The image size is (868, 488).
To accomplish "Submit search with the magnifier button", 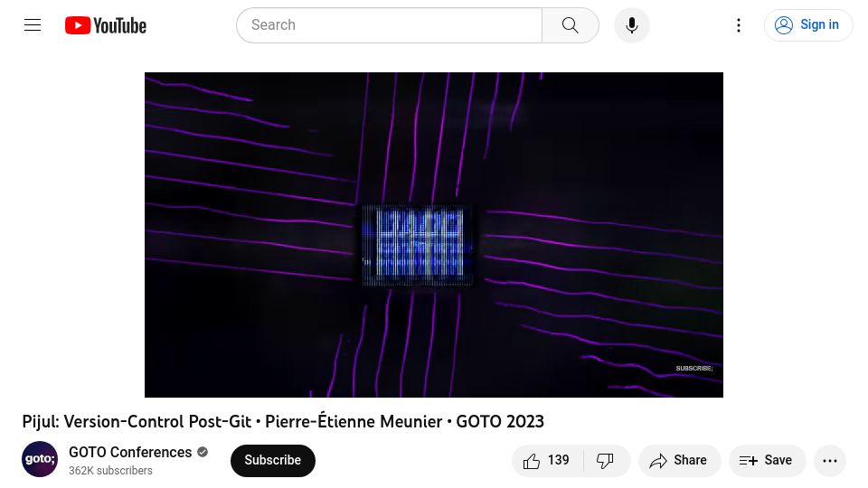I will click(571, 25).
